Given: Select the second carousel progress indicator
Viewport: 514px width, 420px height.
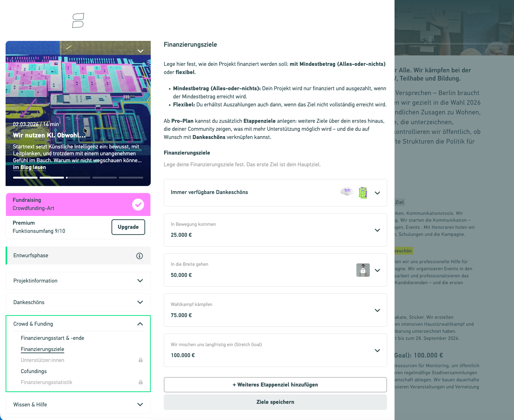Looking at the screenshot, I should click(x=52, y=177).
